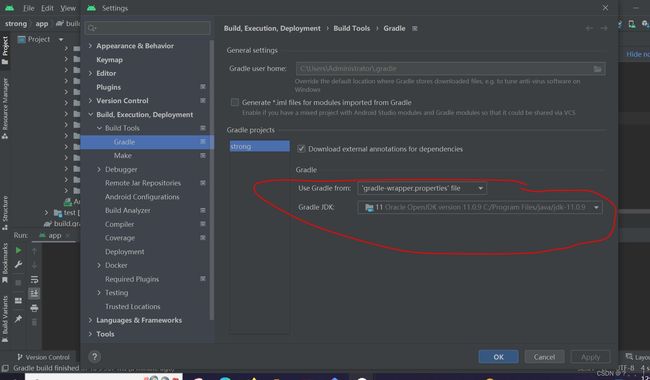
Task: Open Trusted Locations settings page
Action: (133, 306)
